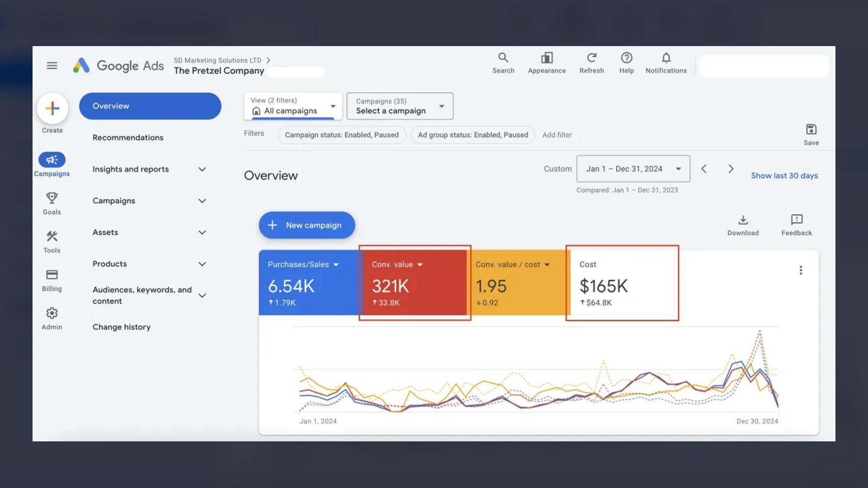Open the All campaigns view dropdown
868x488 pixels.
coord(293,106)
